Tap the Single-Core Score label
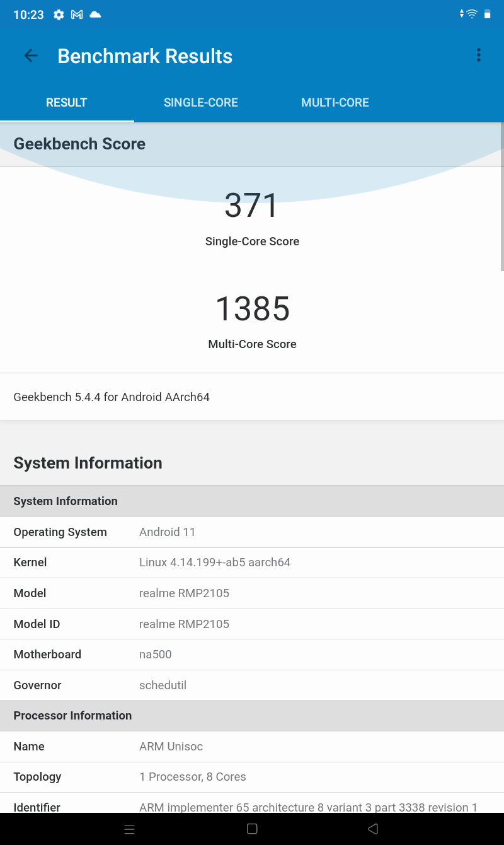 click(252, 242)
